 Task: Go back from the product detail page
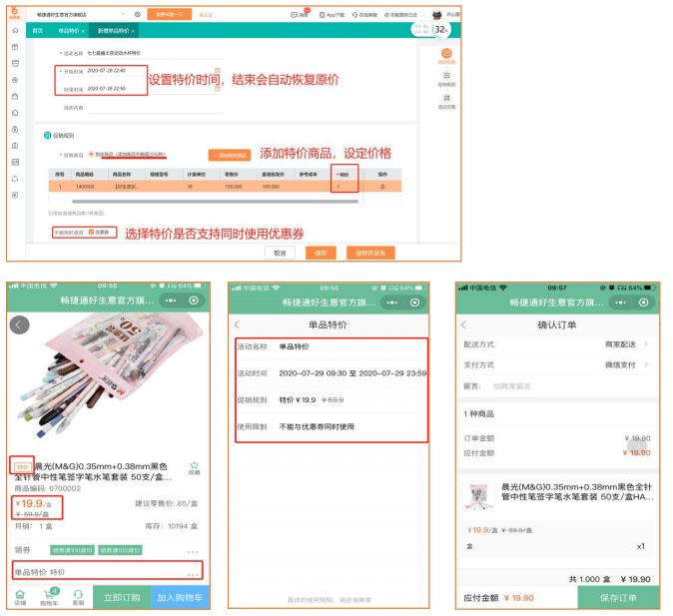coord(19,324)
